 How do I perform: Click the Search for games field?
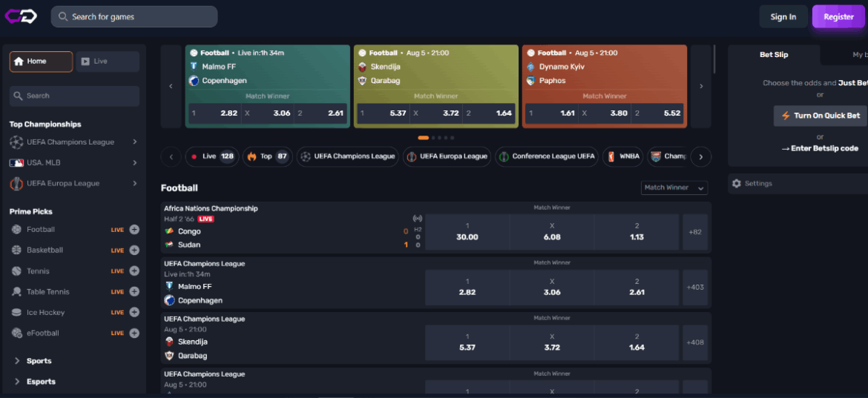[x=134, y=16]
